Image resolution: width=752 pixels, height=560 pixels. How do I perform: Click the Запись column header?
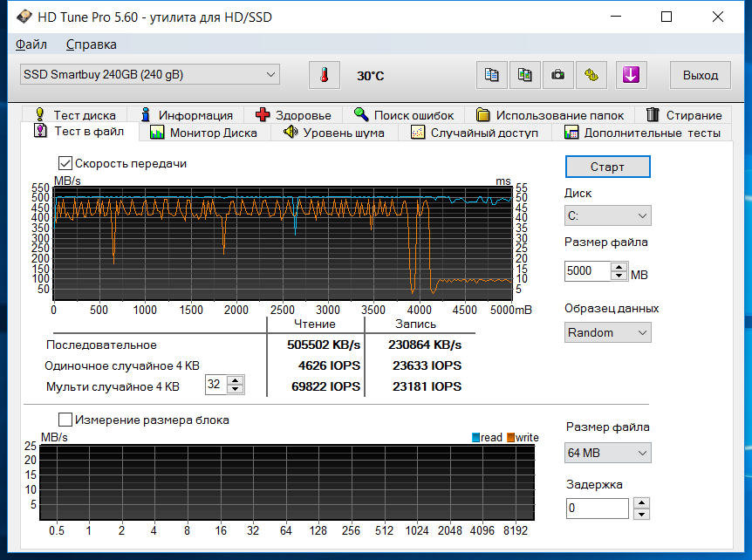point(415,324)
